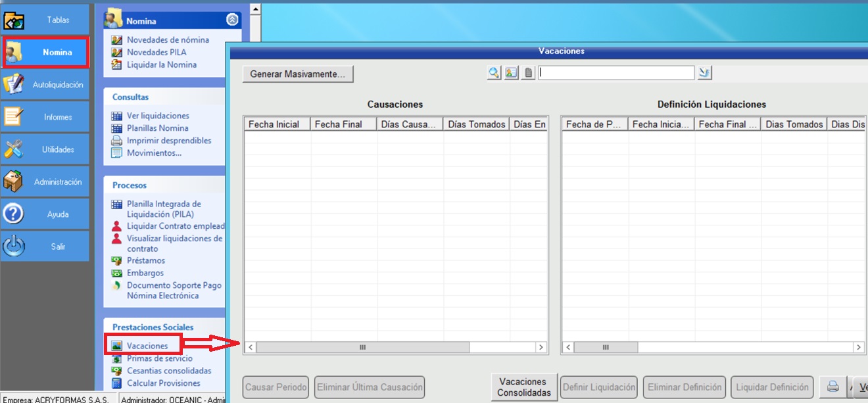The image size is (868, 403).
Task: Open Tablas from the left sidebar
Action: point(45,20)
